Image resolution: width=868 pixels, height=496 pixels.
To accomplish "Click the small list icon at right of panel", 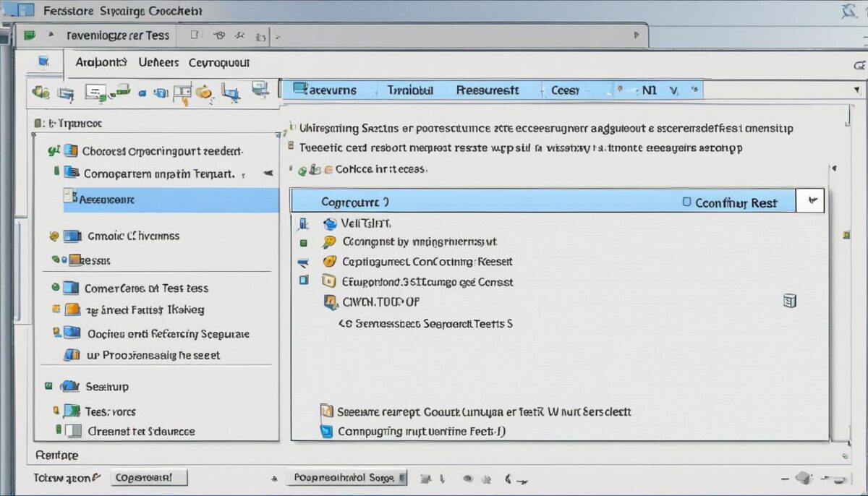I will point(790,301).
